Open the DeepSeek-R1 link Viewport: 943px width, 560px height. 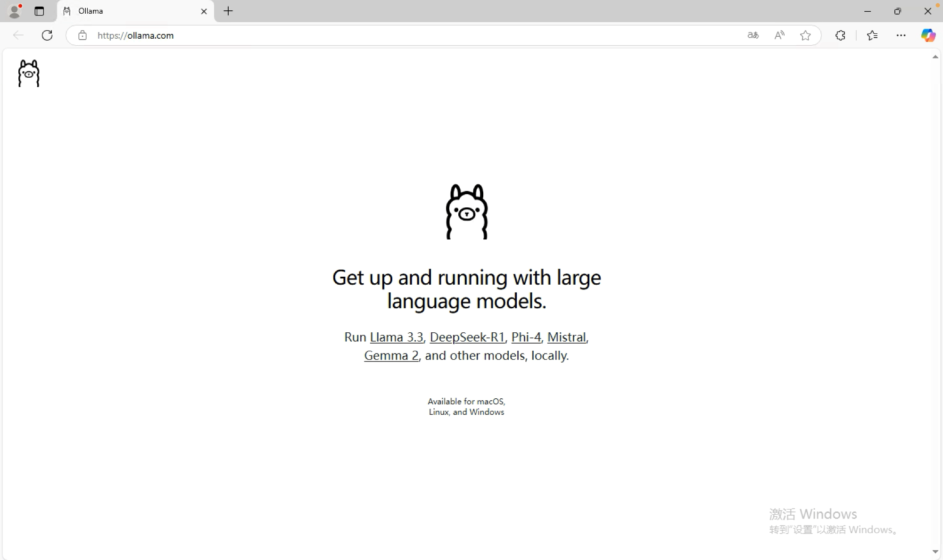[x=467, y=337]
